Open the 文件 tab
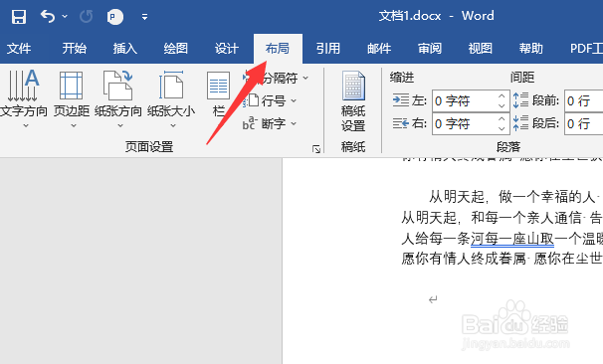The width and height of the screenshot is (603, 364). [19, 49]
